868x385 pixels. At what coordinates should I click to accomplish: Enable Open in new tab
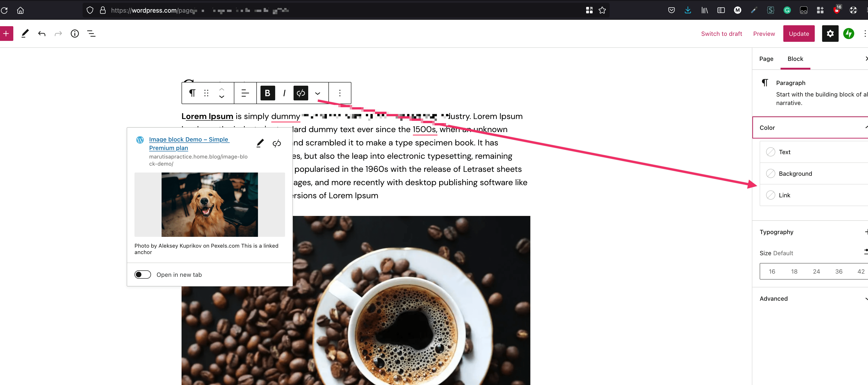click(143, 275)
